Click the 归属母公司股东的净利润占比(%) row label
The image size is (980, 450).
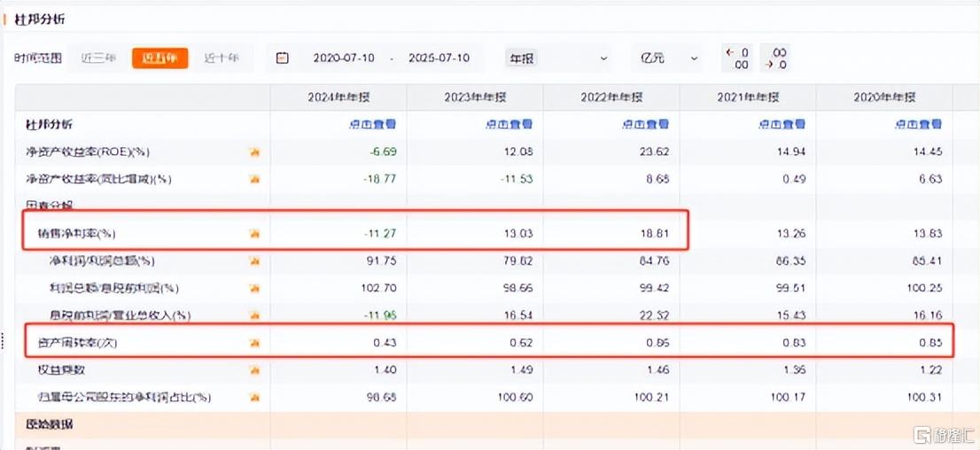point(124,398)
